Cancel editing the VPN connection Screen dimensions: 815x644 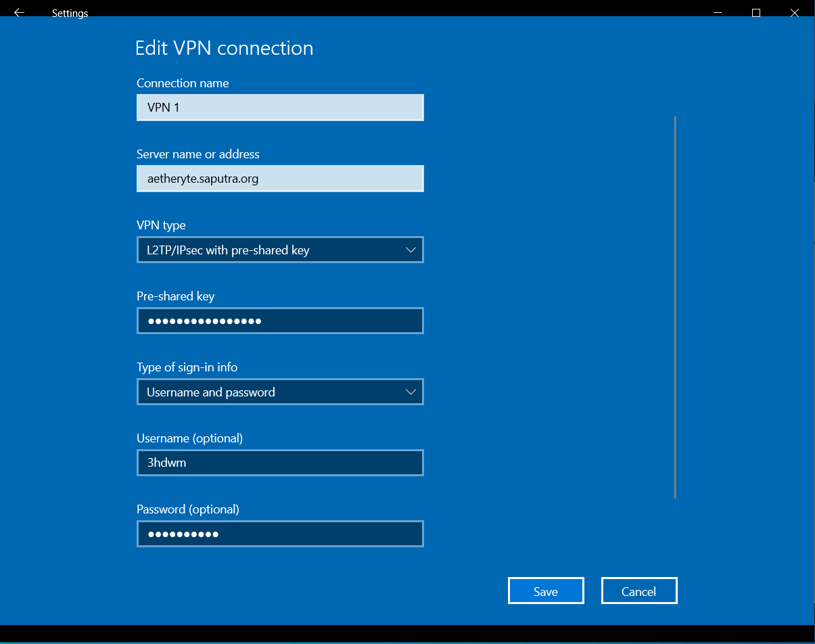point(638,590)
